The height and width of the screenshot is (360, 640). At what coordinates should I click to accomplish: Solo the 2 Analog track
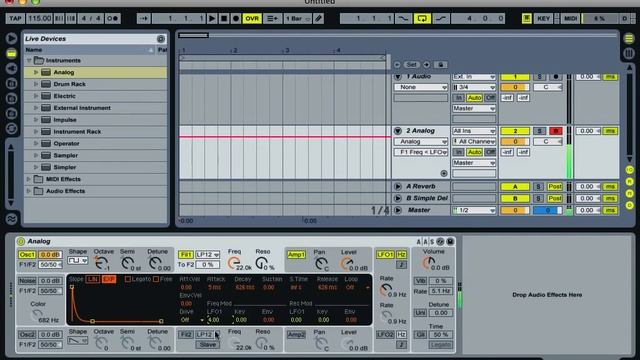pyautogui.click(x=539, y=131)
